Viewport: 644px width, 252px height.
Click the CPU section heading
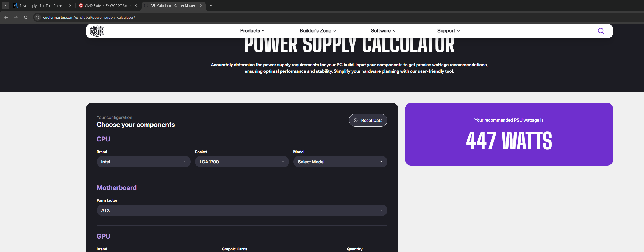(103, 139)
